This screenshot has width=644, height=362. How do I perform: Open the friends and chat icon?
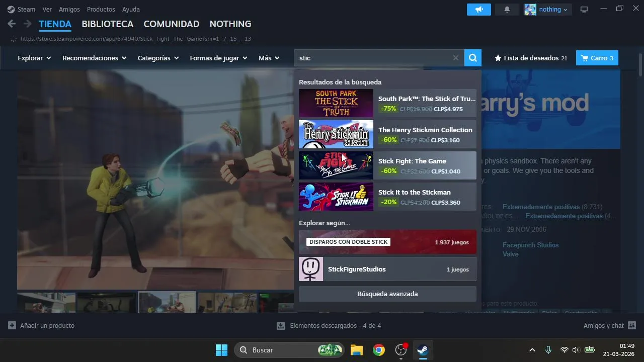632,325
